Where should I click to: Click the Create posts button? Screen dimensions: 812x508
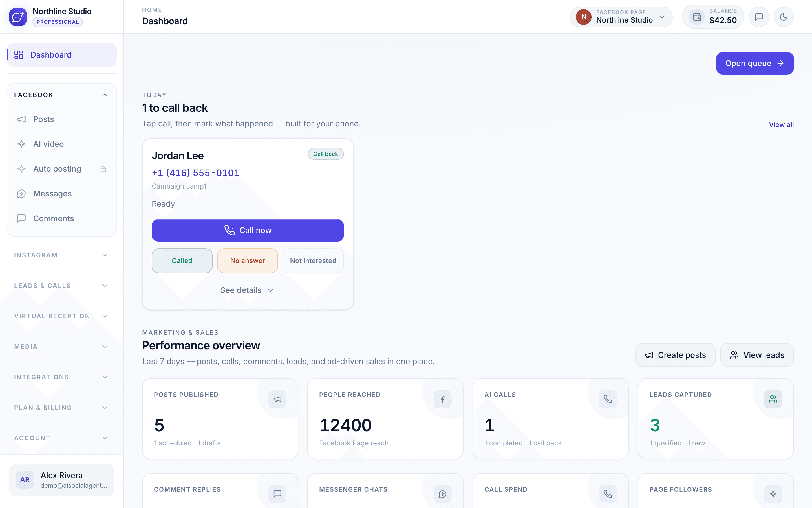pyautogui.click(x=675, y=355)
